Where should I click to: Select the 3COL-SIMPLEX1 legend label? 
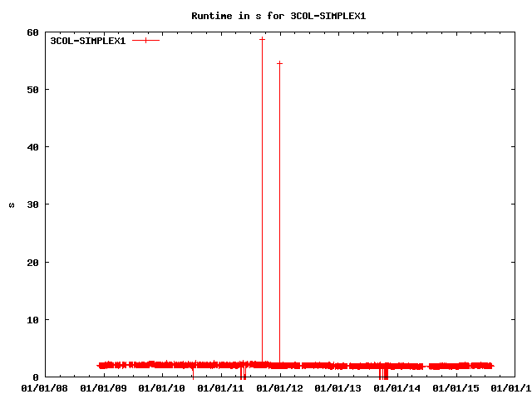88,40
